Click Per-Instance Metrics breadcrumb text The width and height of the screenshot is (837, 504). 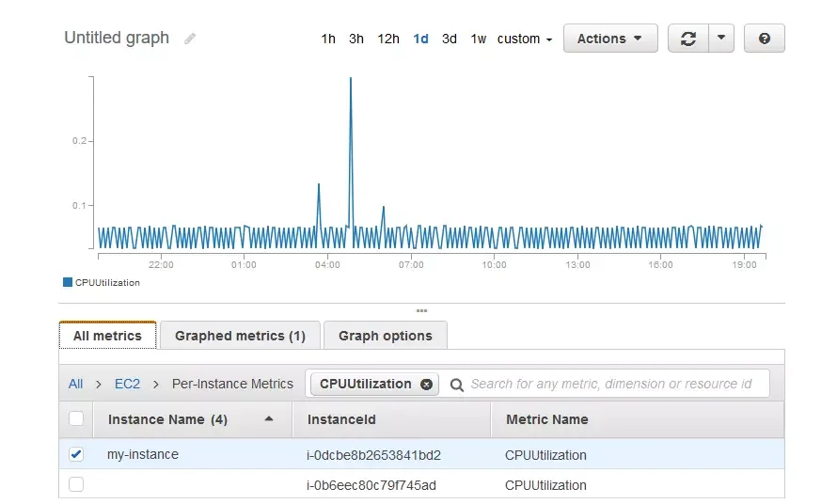tap(232, 384)
